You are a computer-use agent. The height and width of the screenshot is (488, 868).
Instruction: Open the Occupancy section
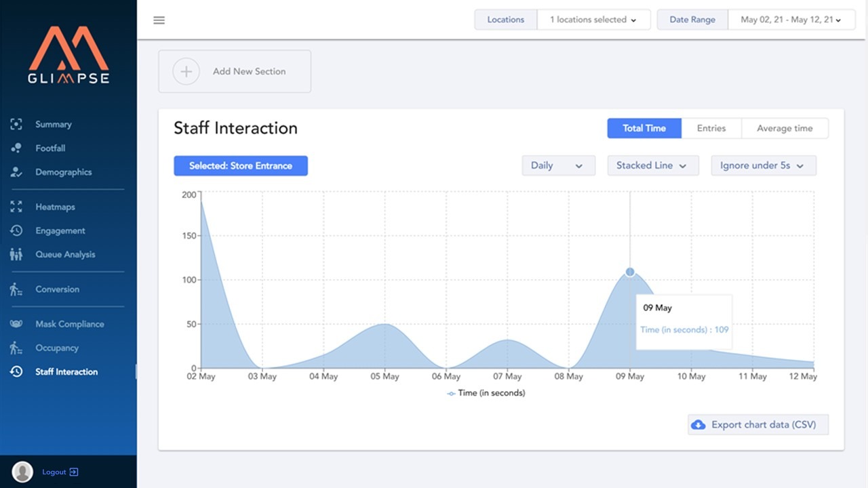click(x=57, y=348)
